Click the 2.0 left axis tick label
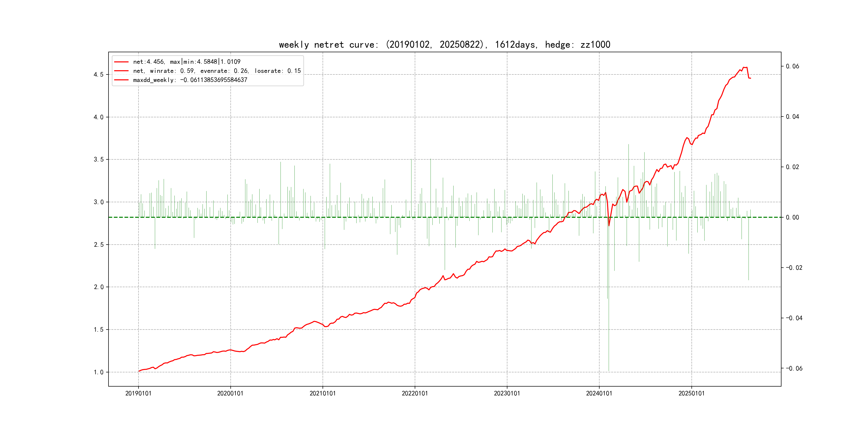The width and height of the screenshot is (868, 434). (98, 287)
